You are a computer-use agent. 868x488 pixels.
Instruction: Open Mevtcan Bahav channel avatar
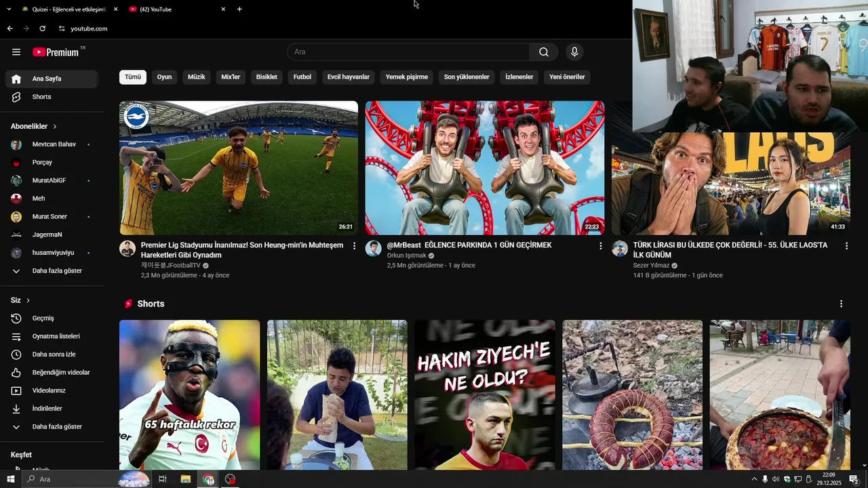(16, 144)
